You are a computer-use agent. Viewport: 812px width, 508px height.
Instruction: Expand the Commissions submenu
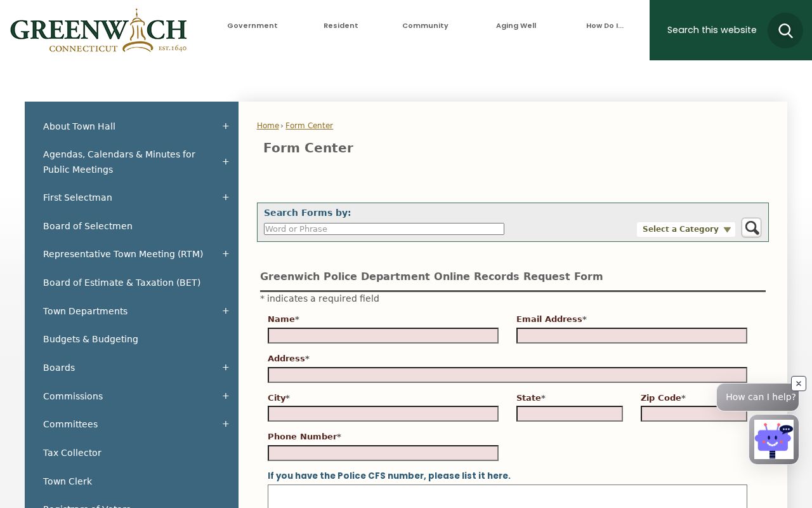pyautogui.click(x=225, y=396)
